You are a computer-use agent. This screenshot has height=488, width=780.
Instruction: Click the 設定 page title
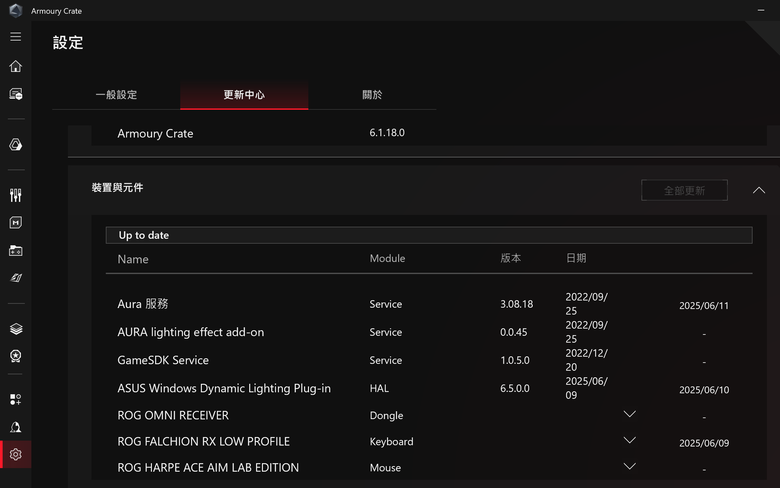68,43
